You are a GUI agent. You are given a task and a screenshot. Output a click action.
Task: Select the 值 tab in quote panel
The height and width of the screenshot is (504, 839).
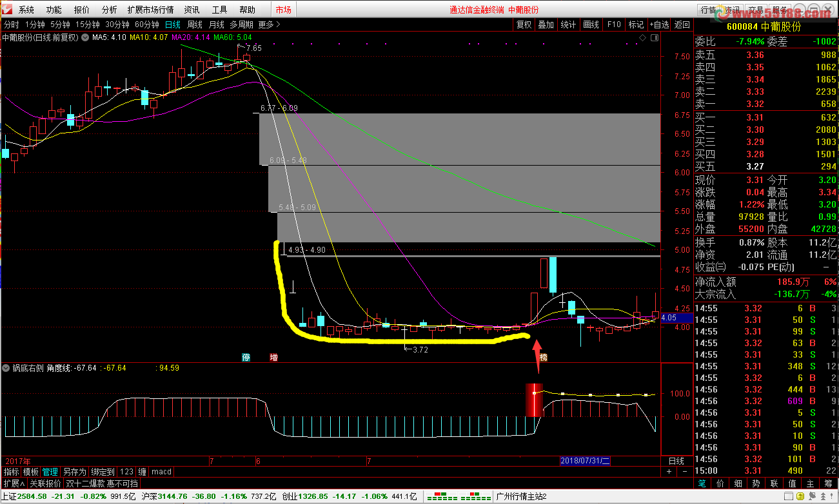click(x=793, y=483)
